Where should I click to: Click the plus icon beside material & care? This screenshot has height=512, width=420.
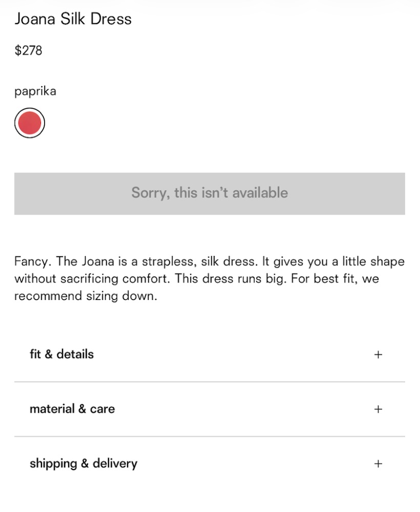tap(378, 409)
